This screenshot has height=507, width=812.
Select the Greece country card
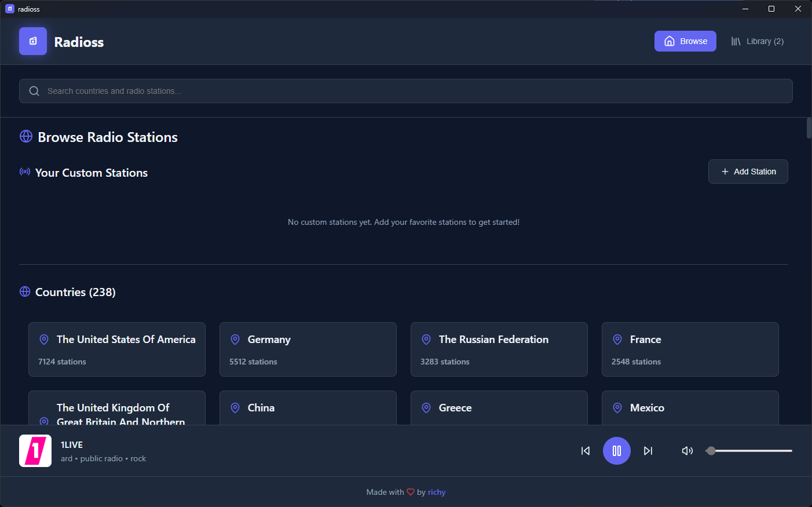[499, 408]
